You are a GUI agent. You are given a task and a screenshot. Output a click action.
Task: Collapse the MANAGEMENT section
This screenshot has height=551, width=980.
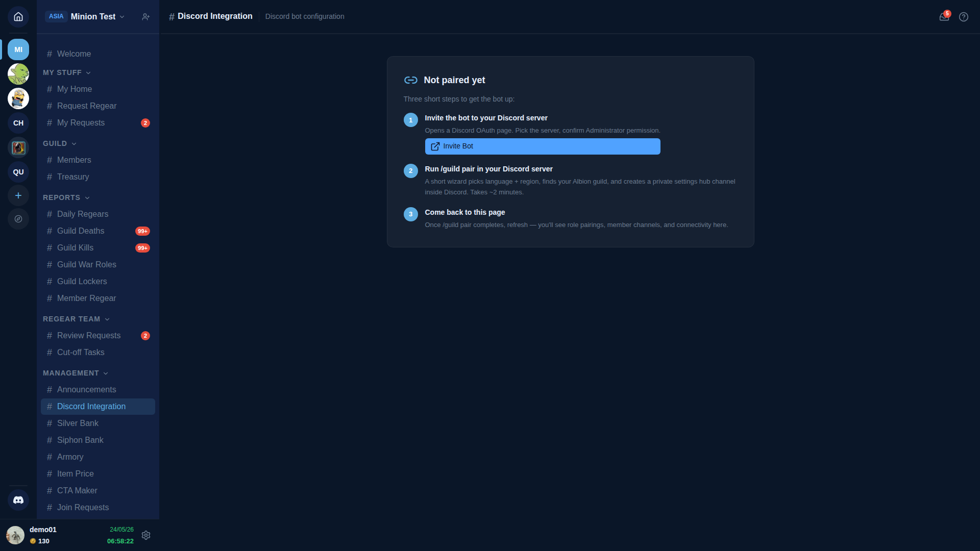tap(76, 373)
